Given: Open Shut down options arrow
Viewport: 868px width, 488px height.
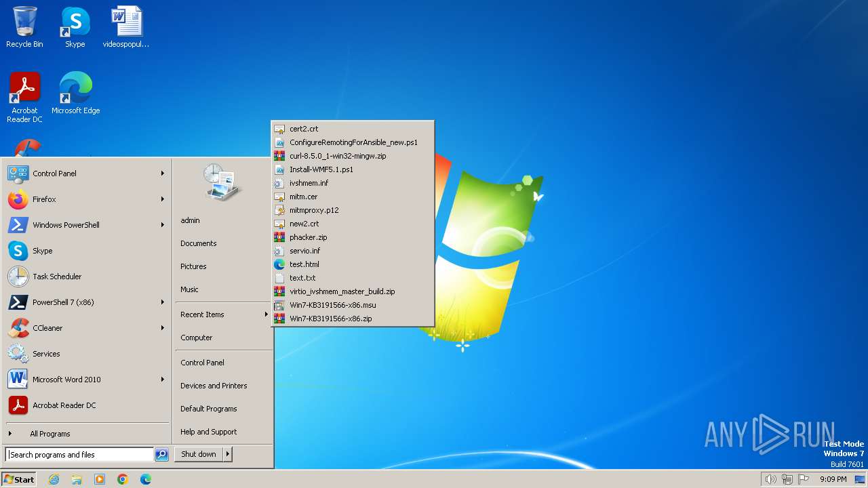Looking at the screenshot, I should pos(228,454).
